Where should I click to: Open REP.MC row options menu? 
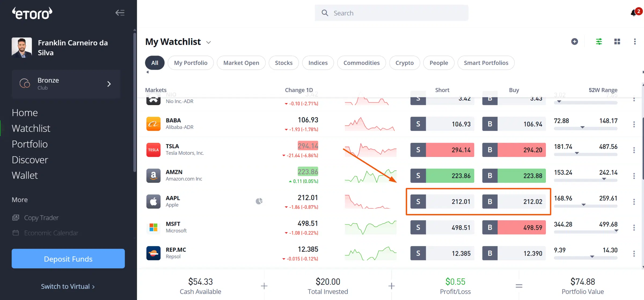(x=634, y=253)
